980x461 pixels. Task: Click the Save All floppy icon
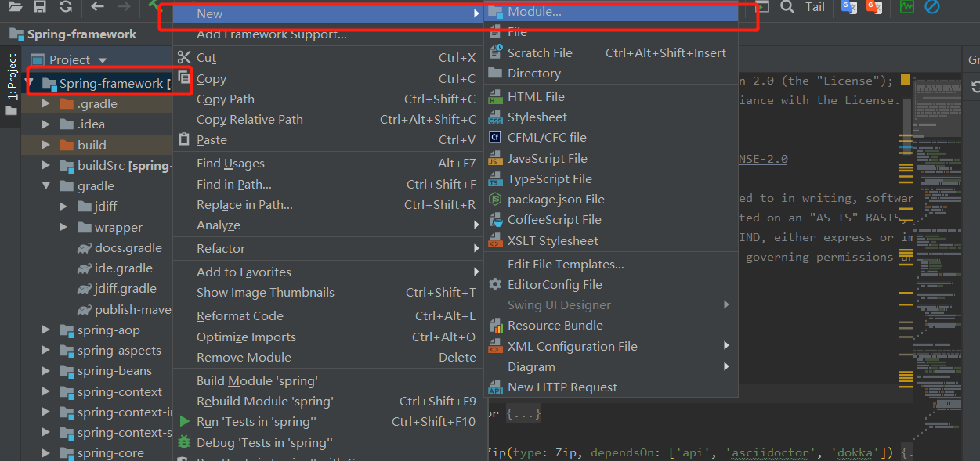coord(40,6)
